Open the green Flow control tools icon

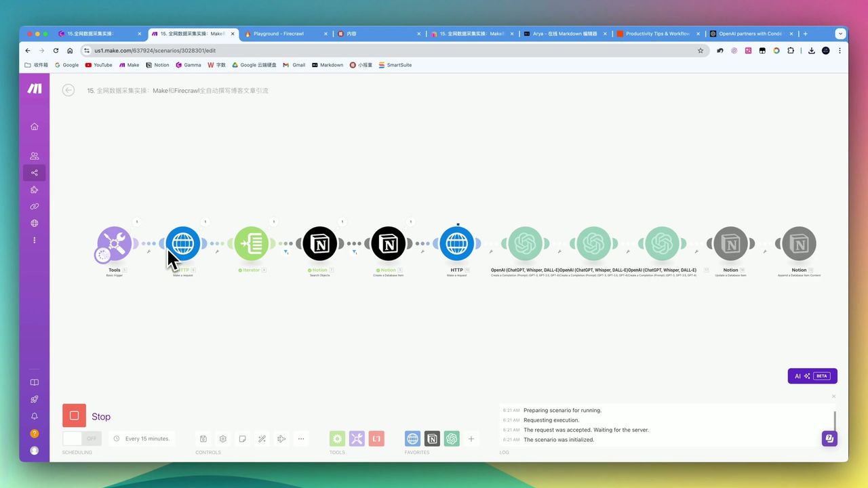337,439
